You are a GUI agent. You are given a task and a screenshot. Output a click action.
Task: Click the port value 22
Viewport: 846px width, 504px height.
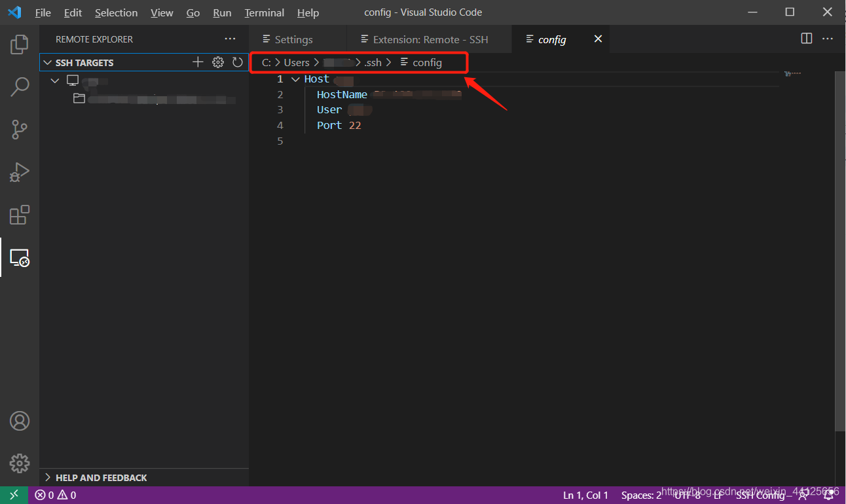point(355,126)
